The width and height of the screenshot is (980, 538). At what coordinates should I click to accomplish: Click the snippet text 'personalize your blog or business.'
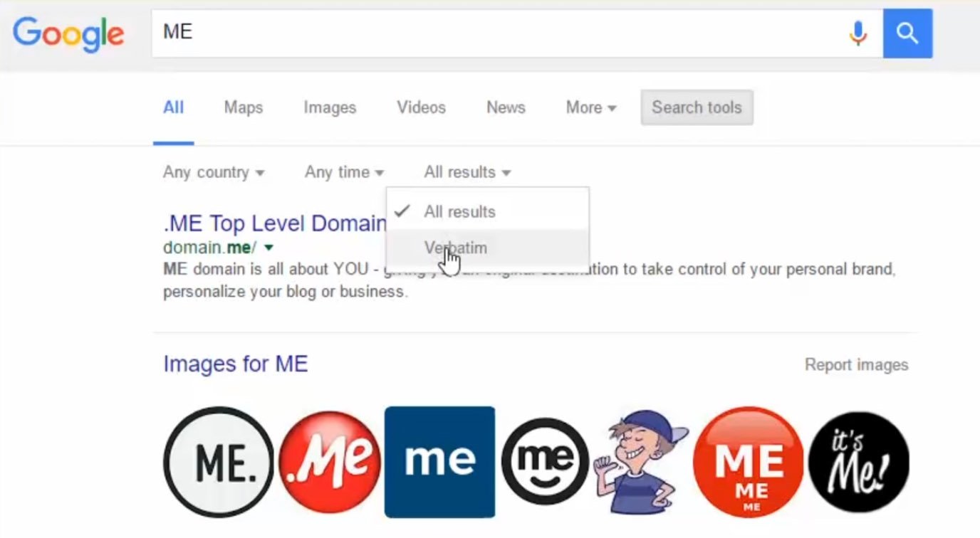point(286,292)
